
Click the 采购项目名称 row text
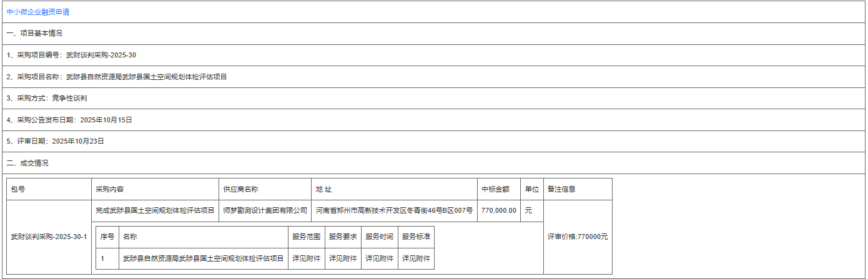116,77
